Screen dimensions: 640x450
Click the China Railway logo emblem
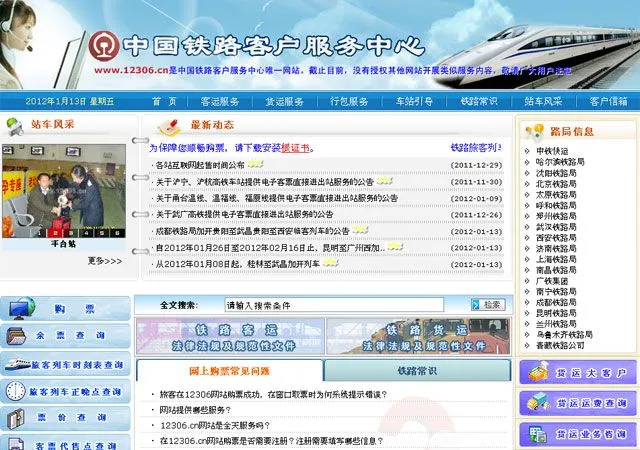tap(104, 46)
